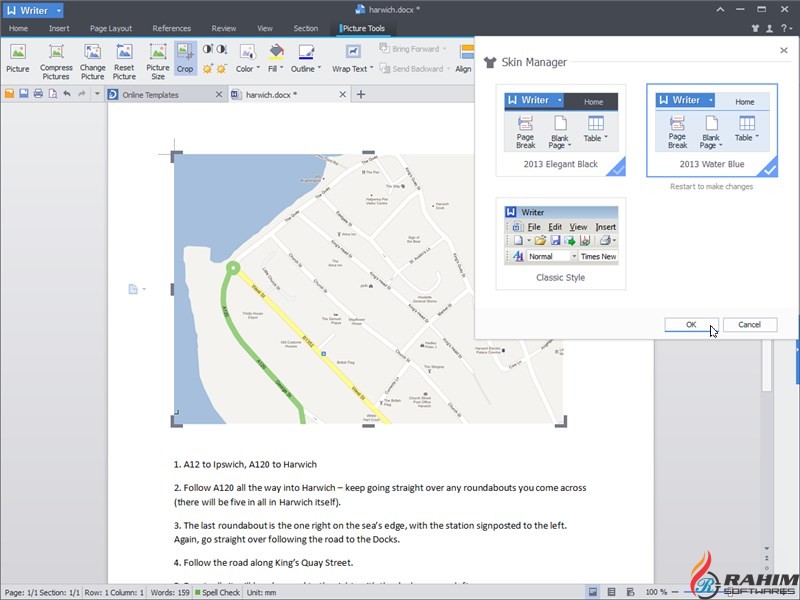Click the Open folder quick-access icon
Viewport: 800px width, 600px height.
point(9,94)
